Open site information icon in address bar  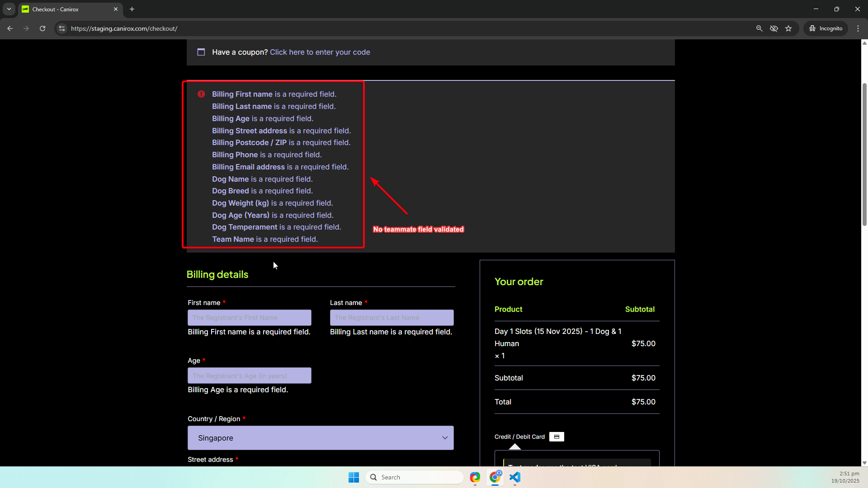[62, 28]
